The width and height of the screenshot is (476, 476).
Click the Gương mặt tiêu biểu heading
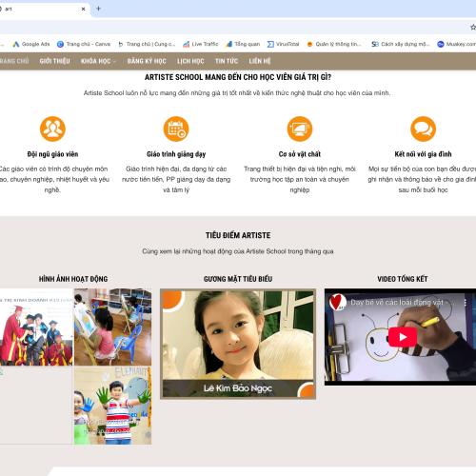coord(238,279)
